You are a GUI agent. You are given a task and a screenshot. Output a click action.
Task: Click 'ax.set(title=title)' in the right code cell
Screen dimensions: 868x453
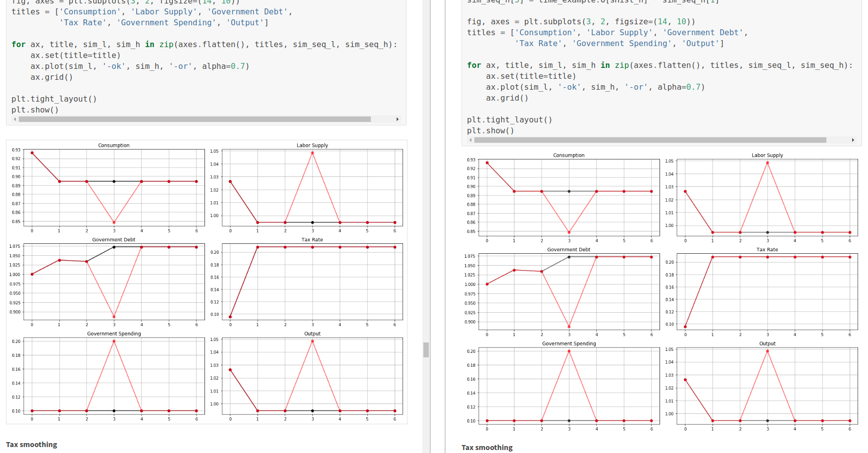coord(531,76)
